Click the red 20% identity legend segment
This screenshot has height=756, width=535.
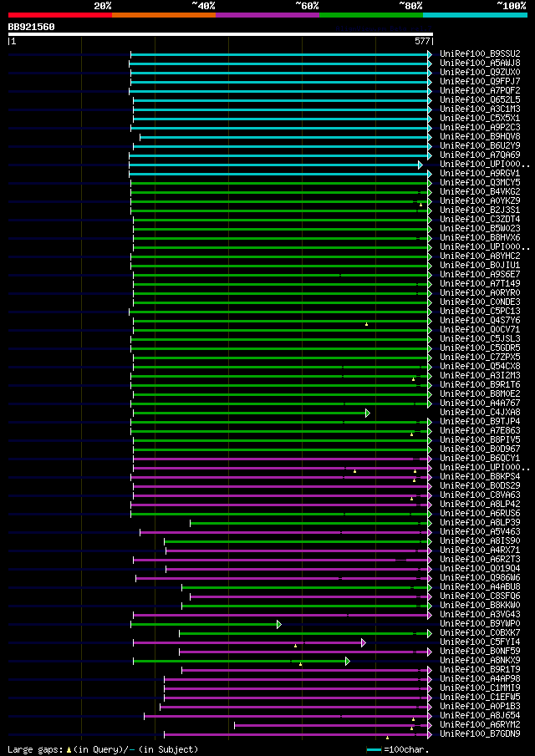pyautogui.click(x=60, y=15)
